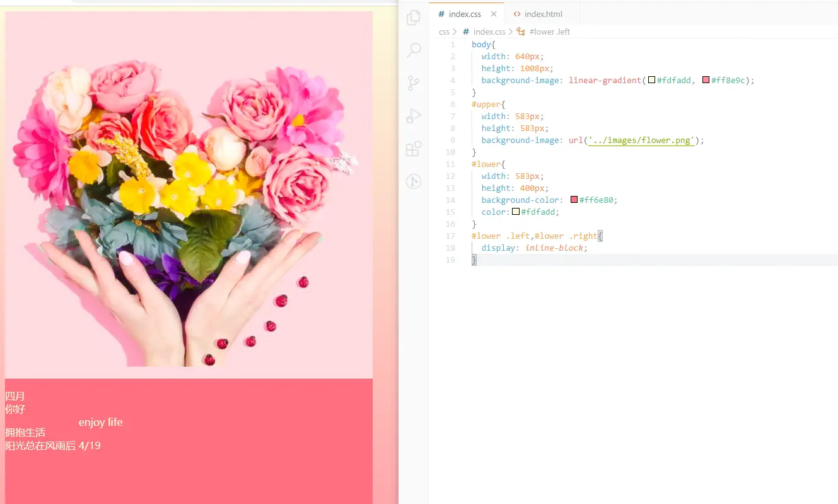Click the #lower selector on line 11
The width and height of the screenshot is (838, 504).
click(x=486, y=164)
